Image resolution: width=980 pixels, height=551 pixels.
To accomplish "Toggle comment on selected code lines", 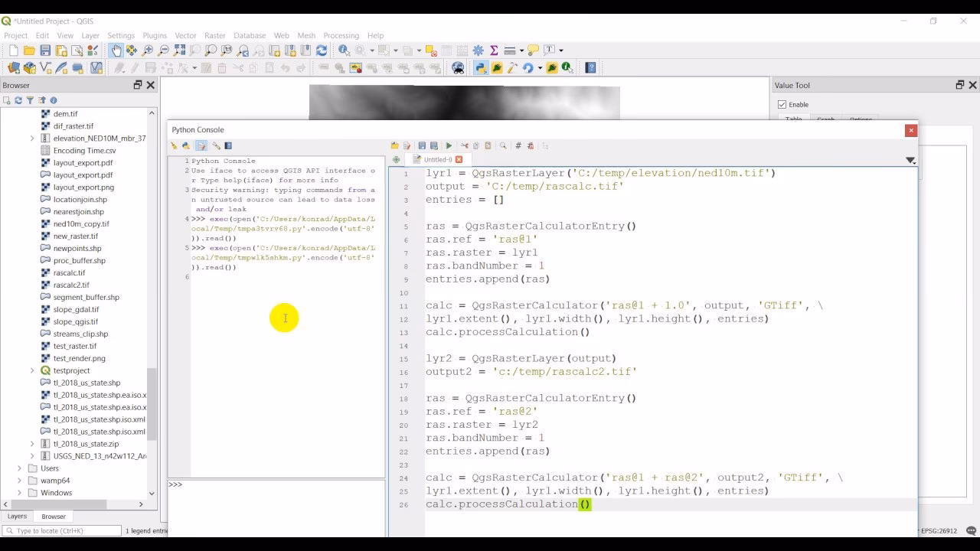I will point(517,145).
